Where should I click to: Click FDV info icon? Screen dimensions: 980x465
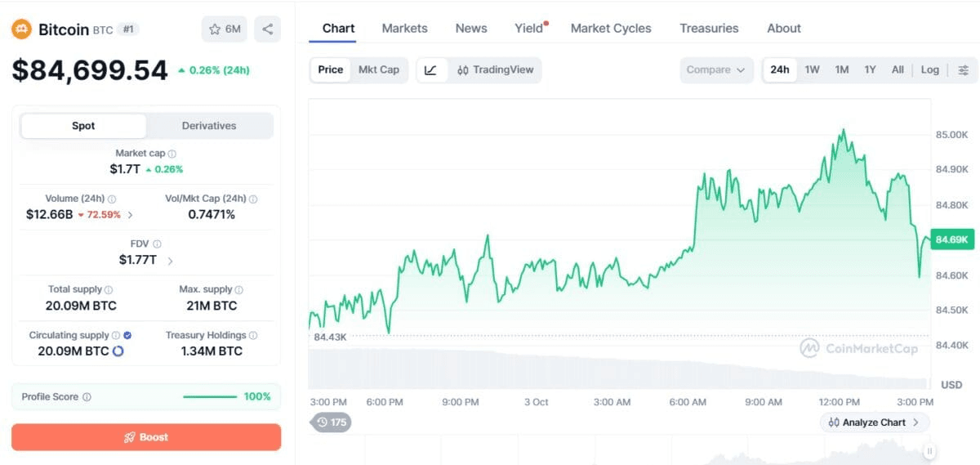[157, 244]
